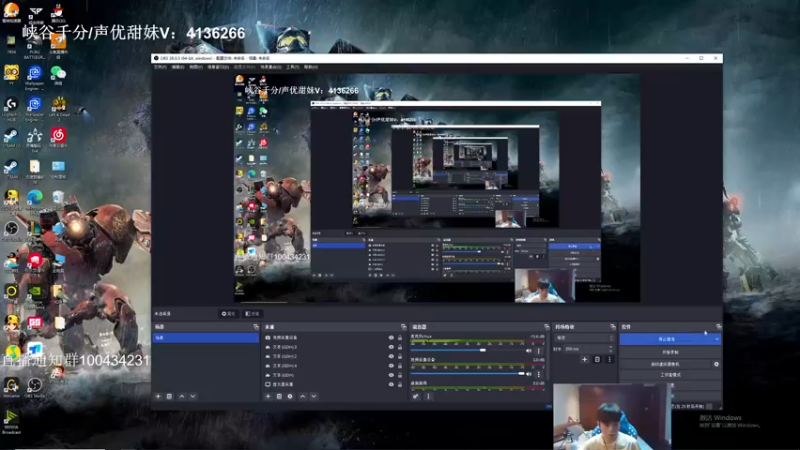
Task: Click the 开始录制 record button
Action: coord(670,352)
